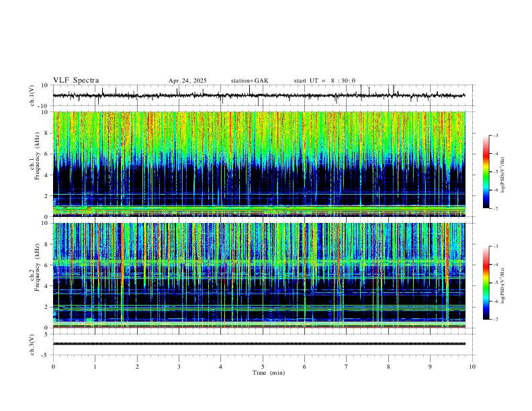The width and height of the screenshot is (532, 411).
Task: Click the "9" minute tick on the time axis
Action: [x=430, y=367]
